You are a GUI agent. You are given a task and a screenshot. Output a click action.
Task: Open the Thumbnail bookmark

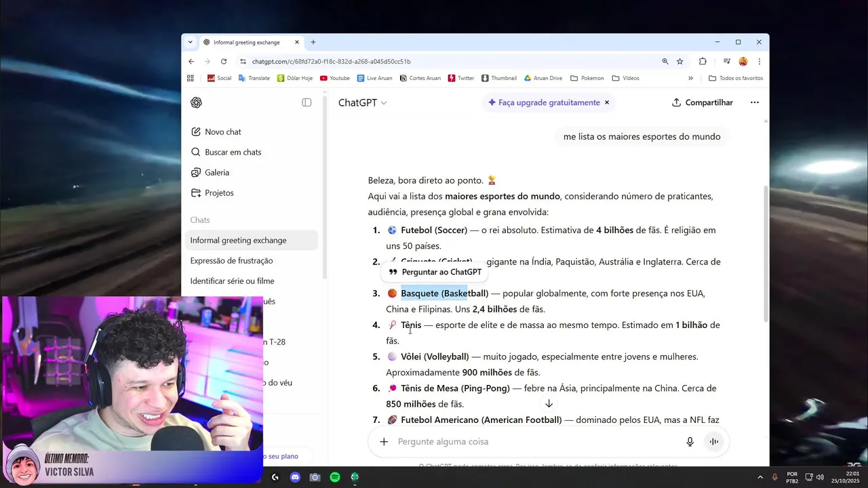coord(499,78)
